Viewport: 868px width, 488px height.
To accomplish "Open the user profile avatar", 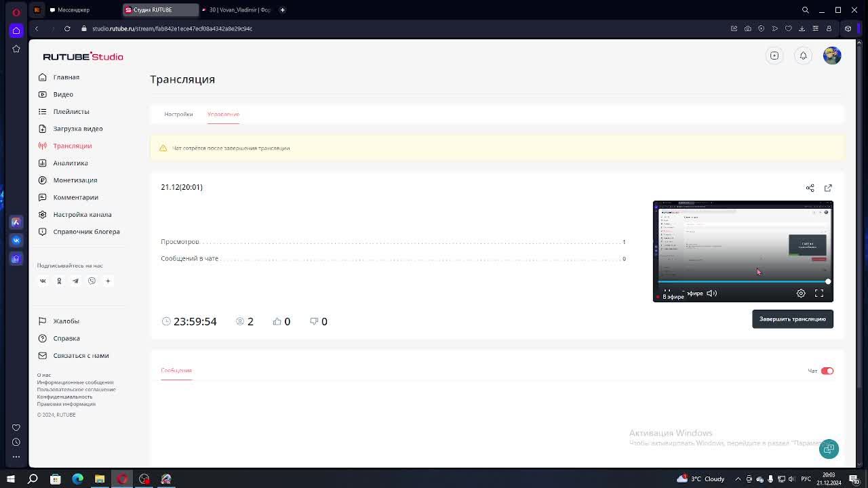I will click(x=832, y=56).
